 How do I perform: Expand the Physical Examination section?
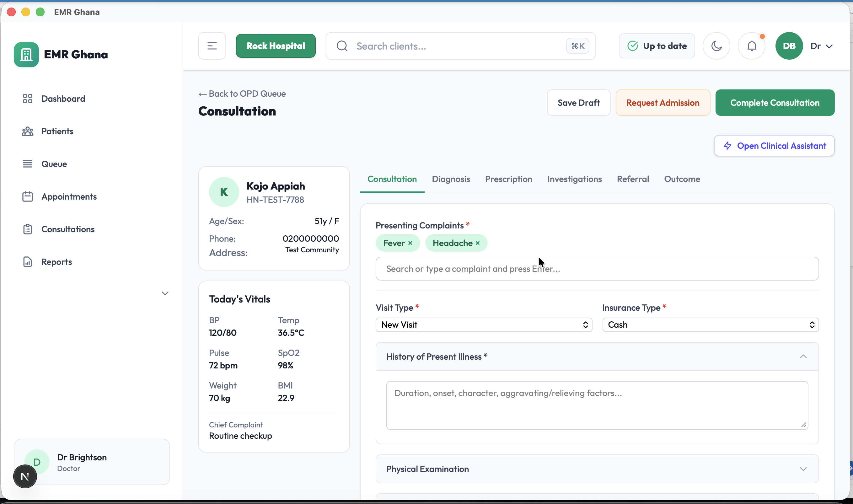pyautogui.click(x=803, y=469)
